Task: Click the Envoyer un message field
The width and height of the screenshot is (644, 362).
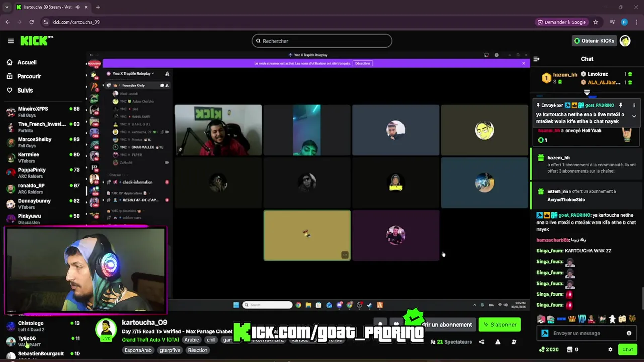Action: tap(587, 333)
